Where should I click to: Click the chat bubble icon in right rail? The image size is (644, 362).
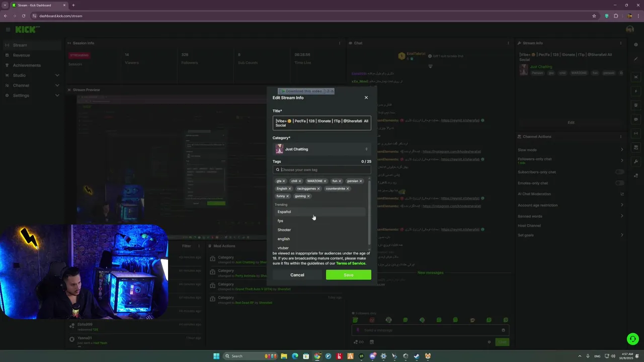tap(636, 119)
